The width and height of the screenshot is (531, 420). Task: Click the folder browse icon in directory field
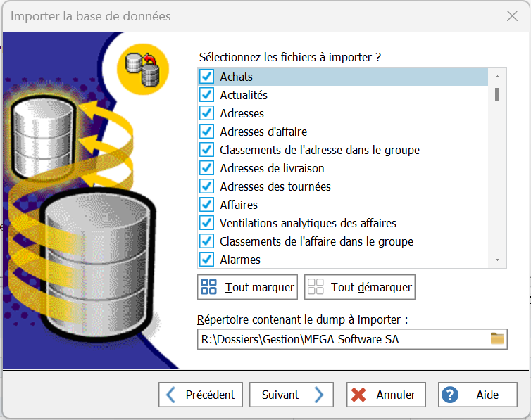pyautogui.click(x=497, y=339)
